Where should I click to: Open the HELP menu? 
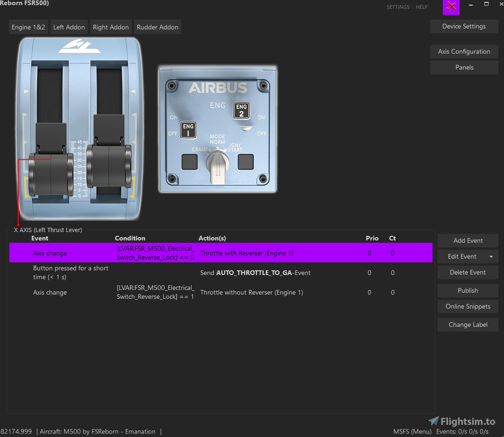coord(421,7)
